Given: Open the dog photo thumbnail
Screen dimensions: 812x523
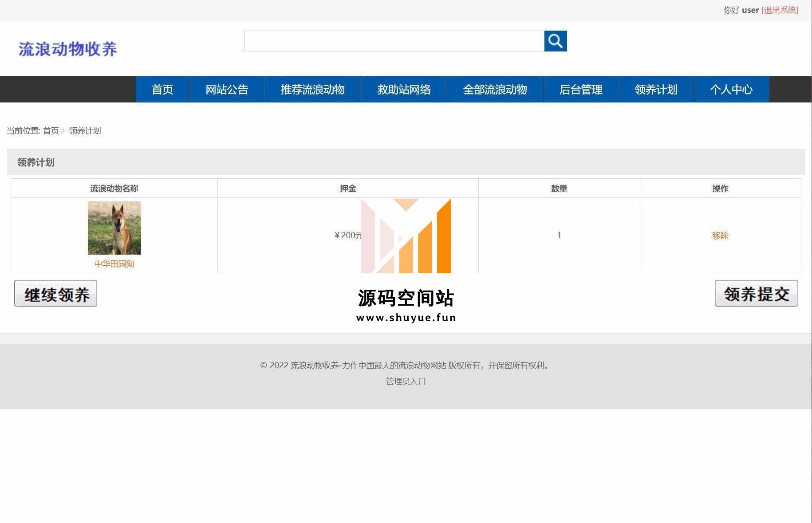Looking at the screenshot, I should [x=114, y=228].
